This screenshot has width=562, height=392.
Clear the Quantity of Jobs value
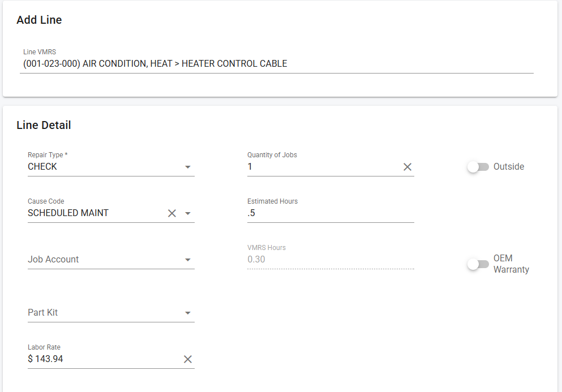(x=407, y=167)
